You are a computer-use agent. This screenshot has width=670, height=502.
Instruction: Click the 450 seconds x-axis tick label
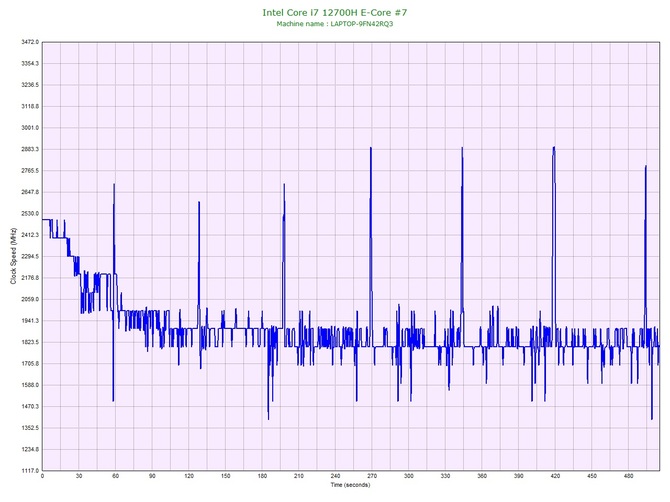(x=592, y=476)
